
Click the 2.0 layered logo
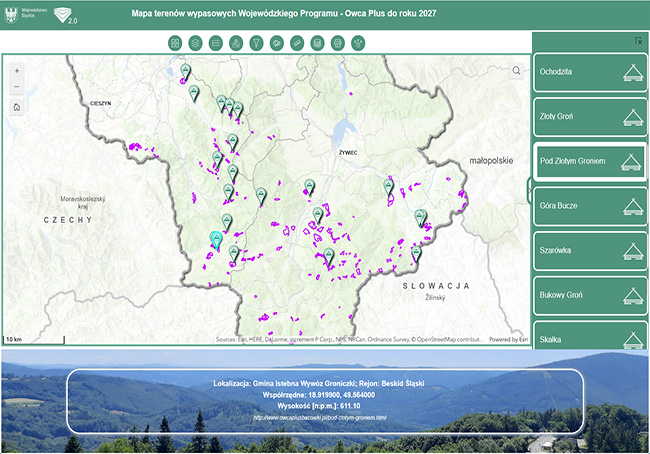click(x=65, y=16)
